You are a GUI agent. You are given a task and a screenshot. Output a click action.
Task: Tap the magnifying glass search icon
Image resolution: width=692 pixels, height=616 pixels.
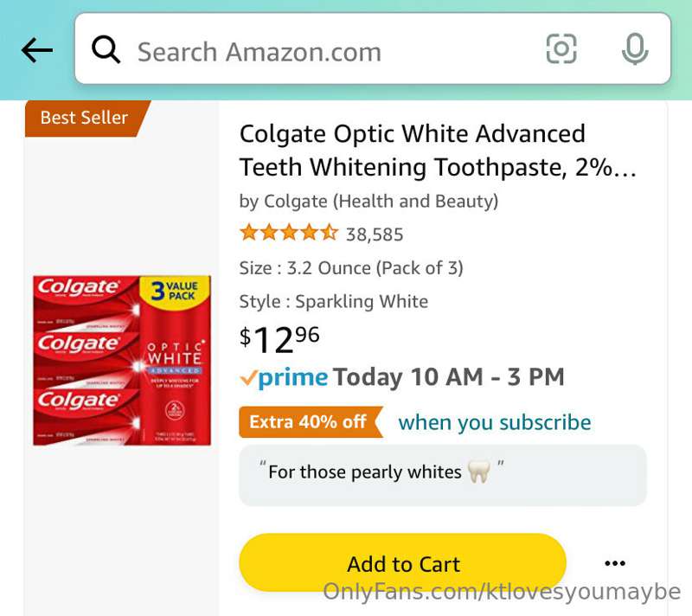(x=106, y=49)
